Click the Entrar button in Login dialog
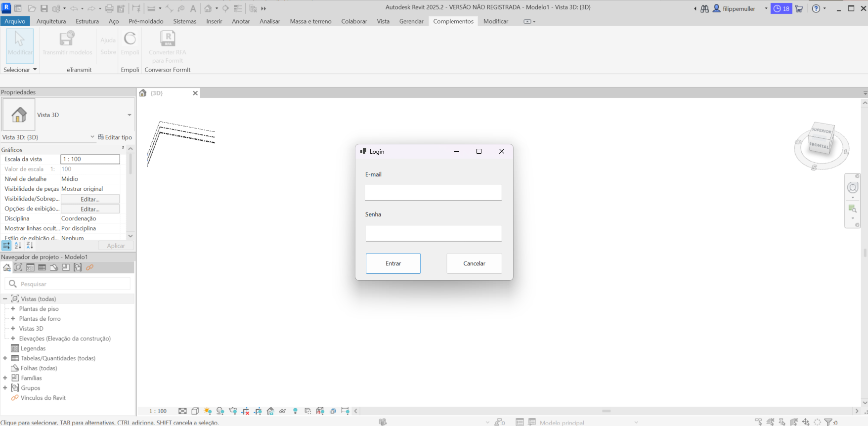The image size is (868, 426). [393, 263]
